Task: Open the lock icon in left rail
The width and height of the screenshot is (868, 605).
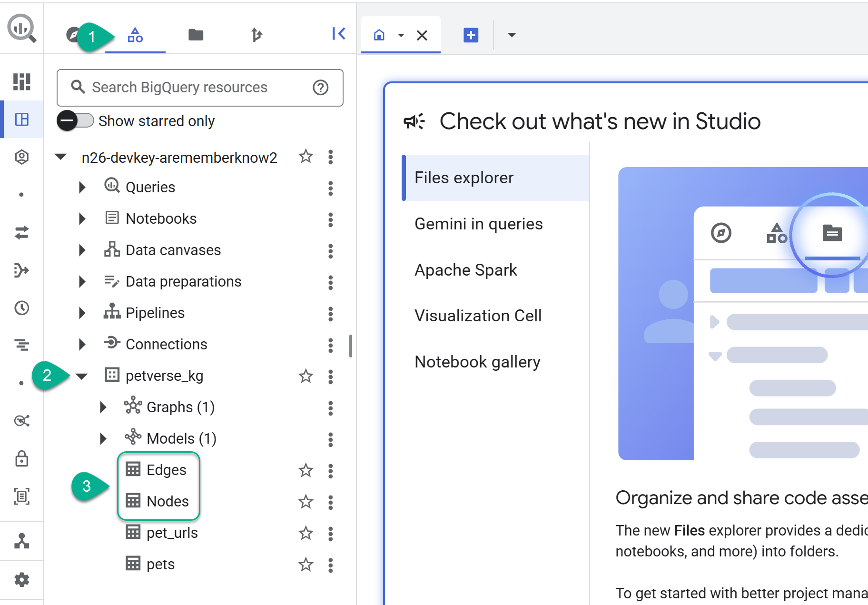Action: [x=21, y=459]
